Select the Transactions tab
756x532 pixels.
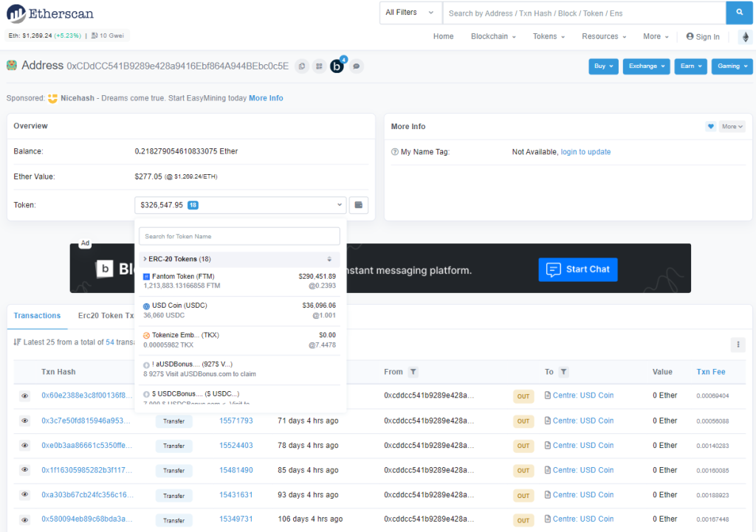(x=37, y=316)
